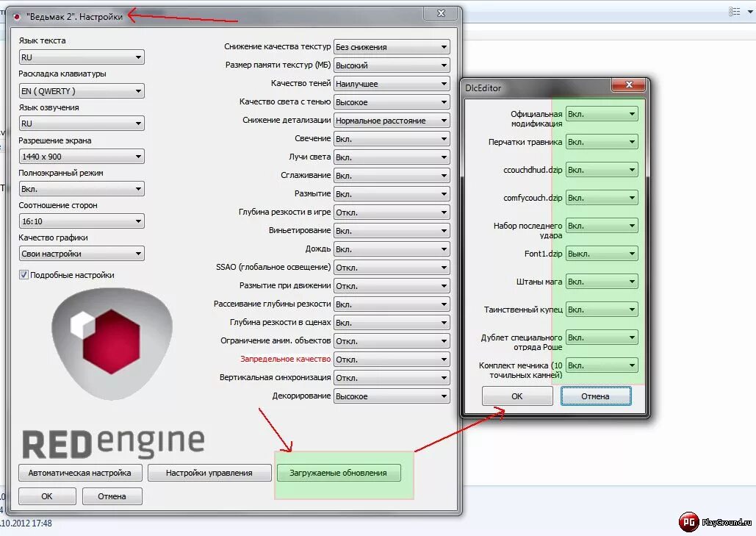This screenshot has height=536, width=756.
Task: Open 'Ограничение аним. объектов' dropdown
Action: tap(392, 340)
